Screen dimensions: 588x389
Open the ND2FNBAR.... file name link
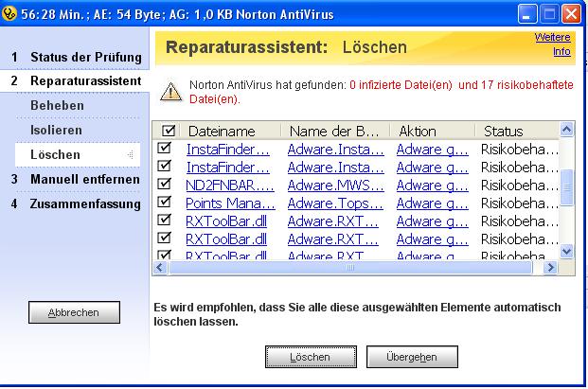click(230, 186)
